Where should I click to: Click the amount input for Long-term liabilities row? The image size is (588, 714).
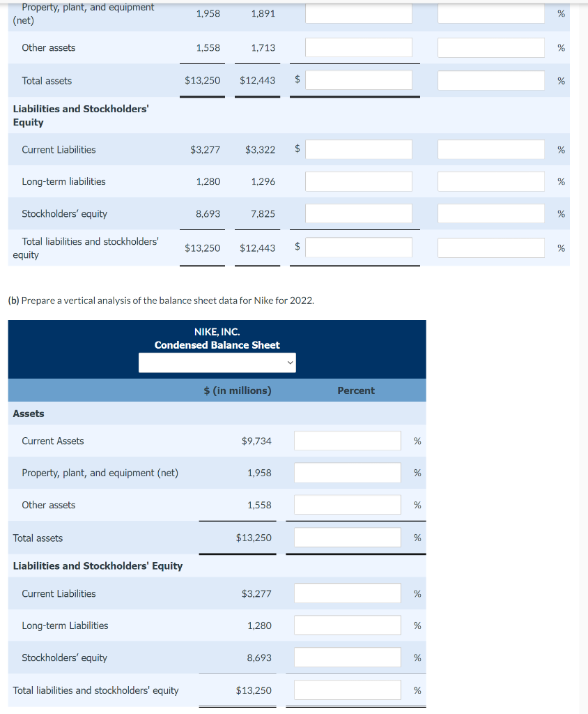pos(358,181)
